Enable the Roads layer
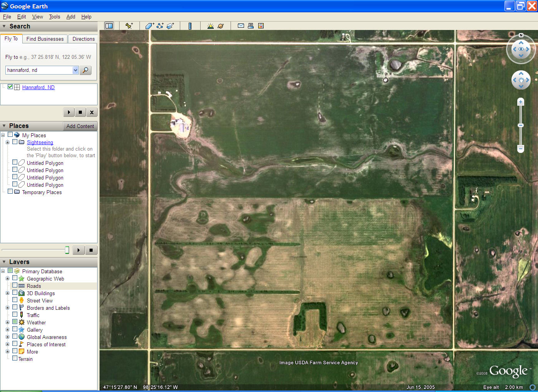This screenshot has width=538, height=392. [15, 285]
